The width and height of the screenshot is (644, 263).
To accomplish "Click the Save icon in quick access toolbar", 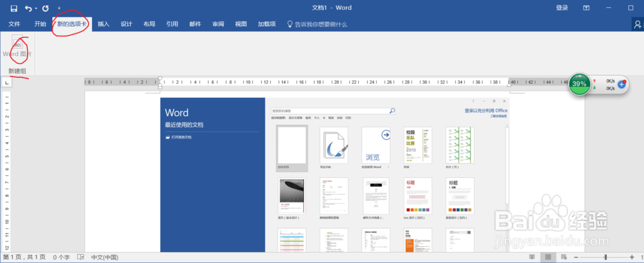I will (x=14, y=8).
